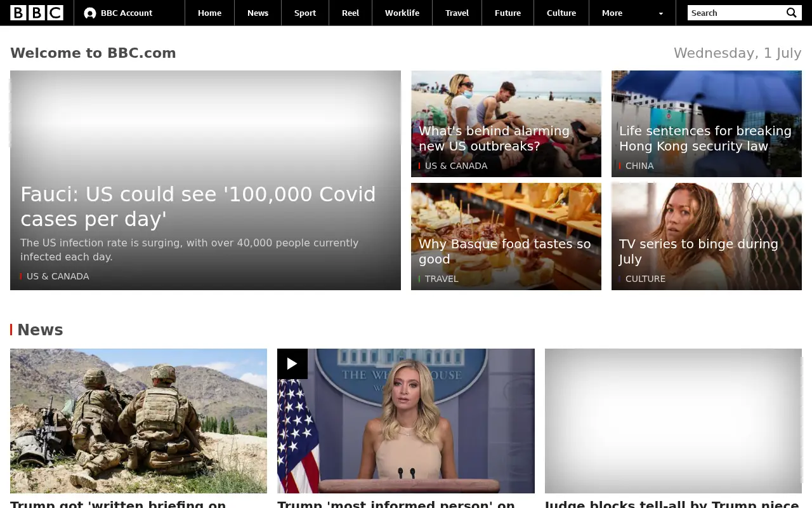Open Worklife from the nav bar
Viewport: 812px width, 508px height.
point(402,13)
